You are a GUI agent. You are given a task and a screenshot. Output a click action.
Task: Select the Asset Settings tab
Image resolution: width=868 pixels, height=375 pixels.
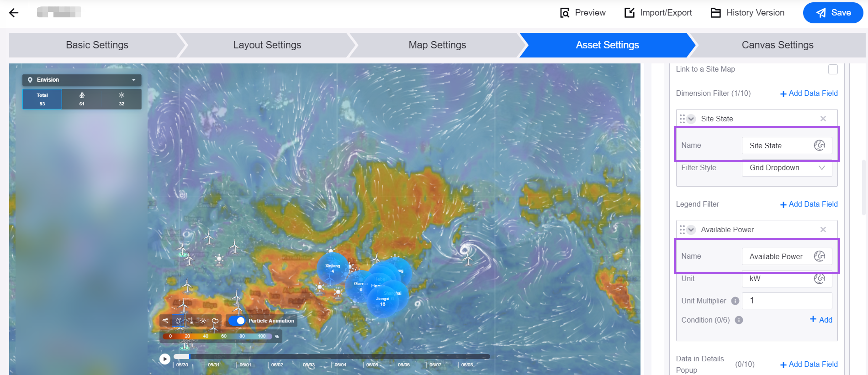607,45
